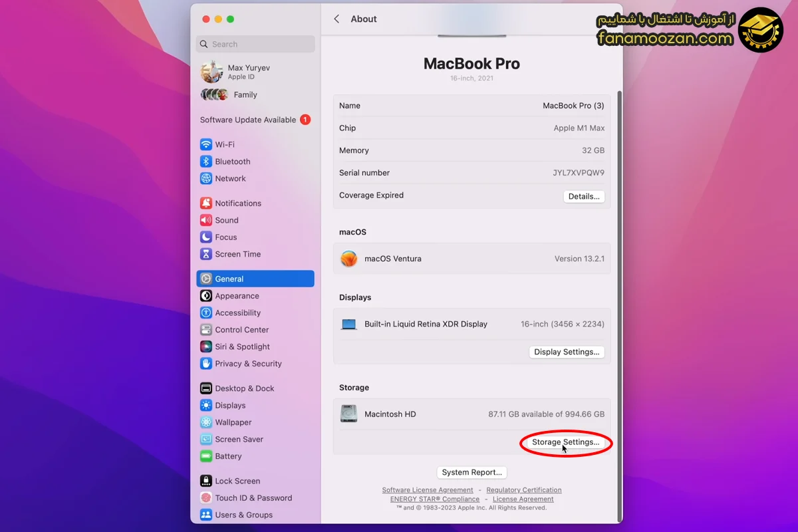Open Display Settings... button
The width and height of the screenshot is (798, 532).
[x=567, y=352]
